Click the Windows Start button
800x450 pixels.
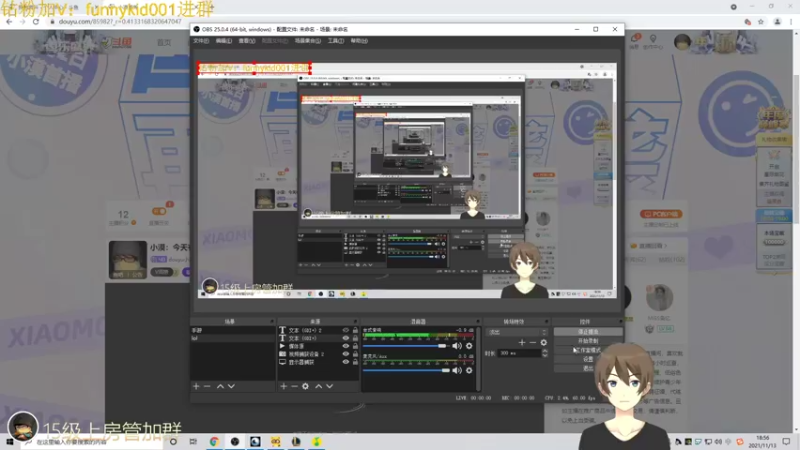coord(10,442)
